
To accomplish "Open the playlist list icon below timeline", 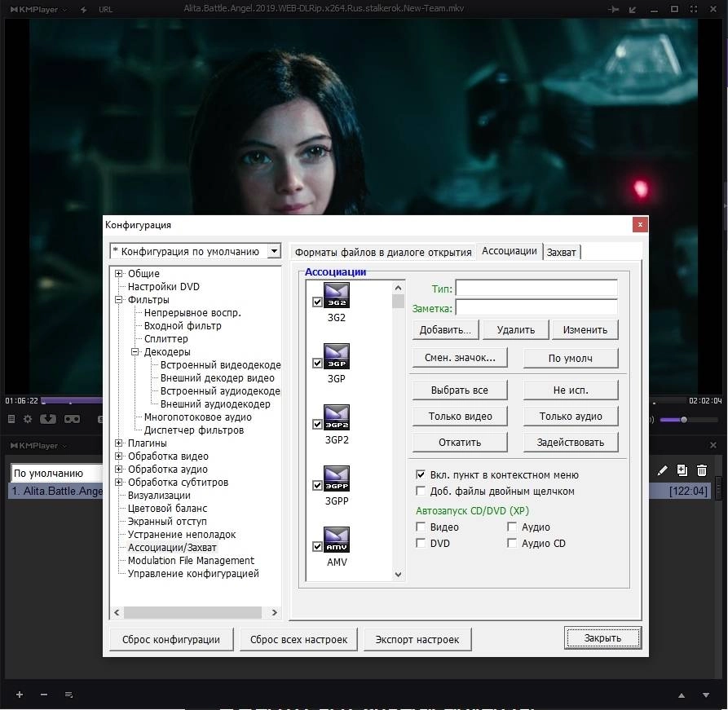I will pos(11,419).
